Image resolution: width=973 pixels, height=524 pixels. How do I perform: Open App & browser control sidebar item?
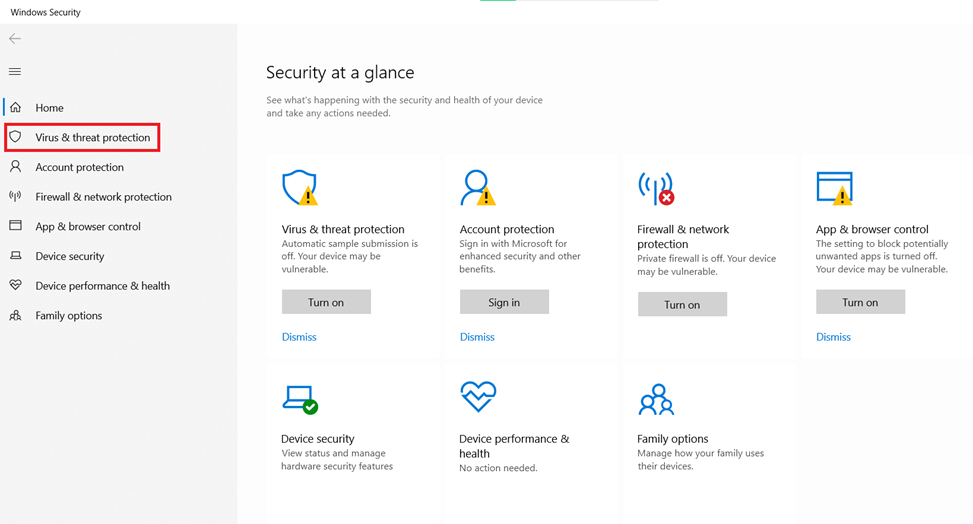click(x=88, y=226)
